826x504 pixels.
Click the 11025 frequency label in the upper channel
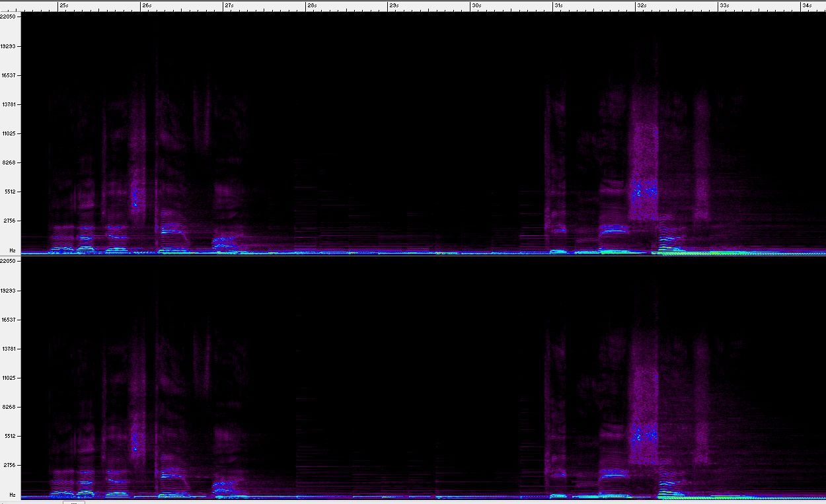click(x=9, y=133)
